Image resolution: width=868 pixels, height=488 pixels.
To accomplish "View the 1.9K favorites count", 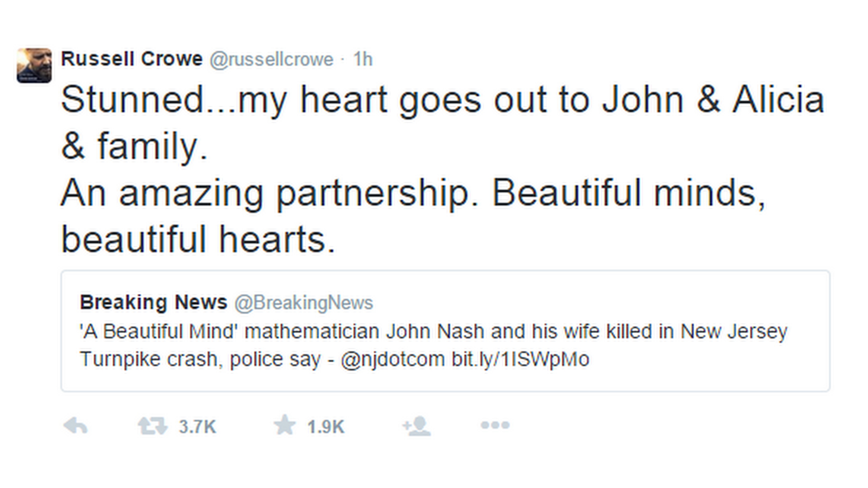I will pyautogui.click(x=325, y=427).
